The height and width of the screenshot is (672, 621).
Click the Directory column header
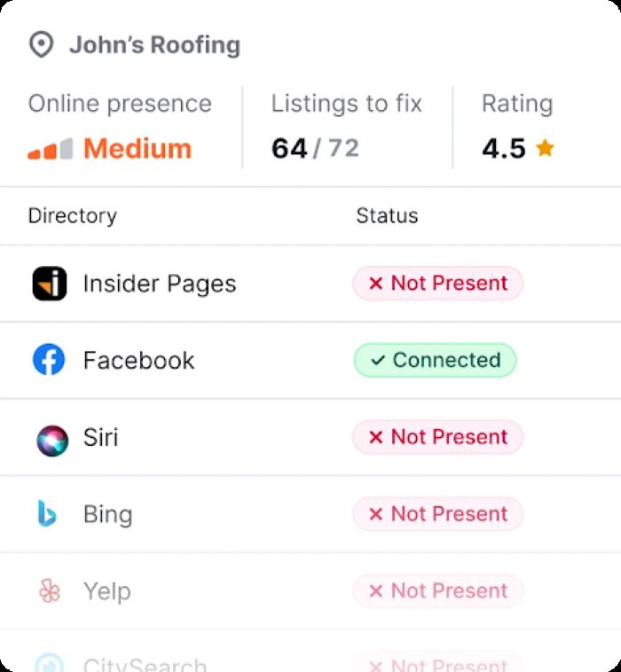72,215
